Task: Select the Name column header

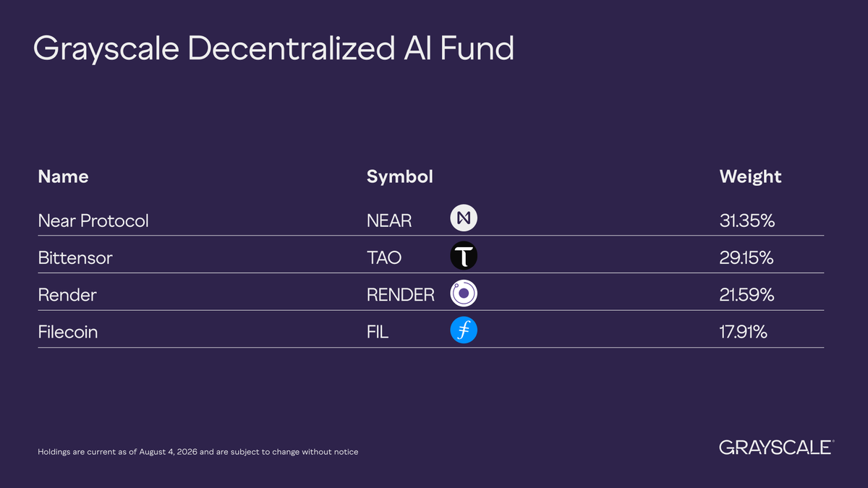Action: click(x=63, y=176)
